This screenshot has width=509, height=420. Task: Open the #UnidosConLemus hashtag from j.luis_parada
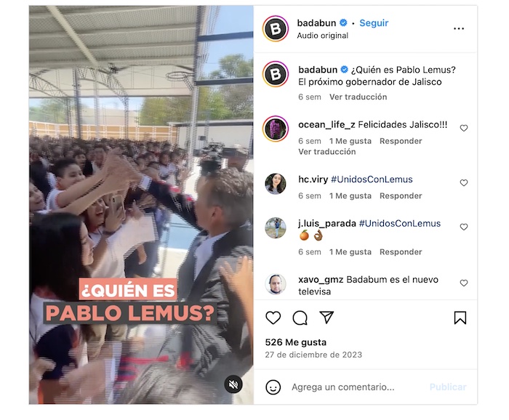coord(400,224)
